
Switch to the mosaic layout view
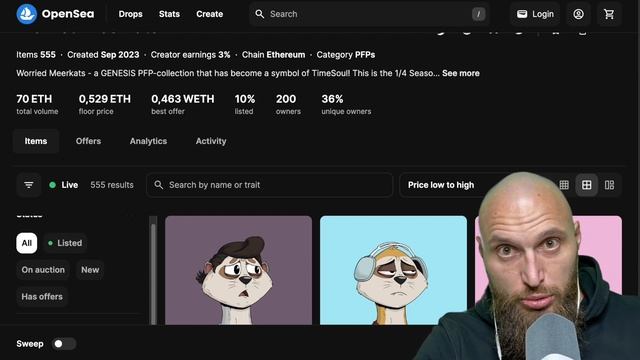[609, 185]
